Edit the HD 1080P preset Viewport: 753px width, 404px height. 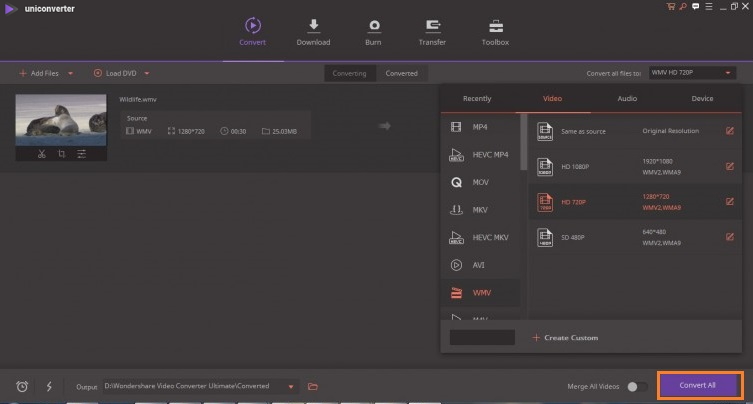(x=729, y=166)
